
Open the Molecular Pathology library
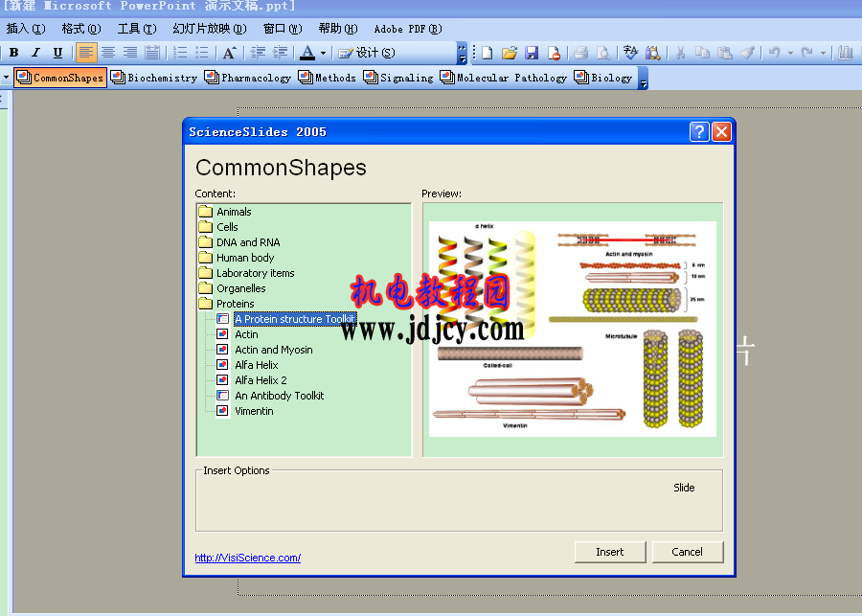pos(504,78)
